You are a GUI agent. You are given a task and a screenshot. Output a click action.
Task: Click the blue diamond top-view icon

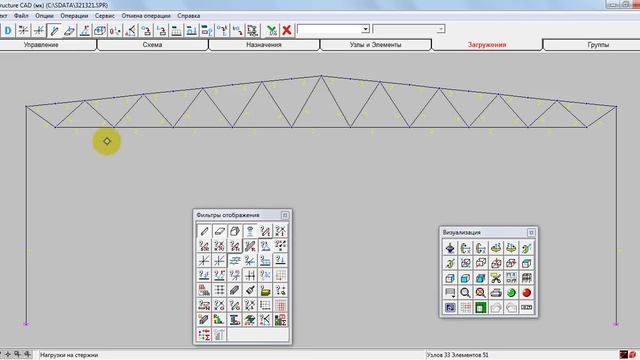tap(450, 248)
